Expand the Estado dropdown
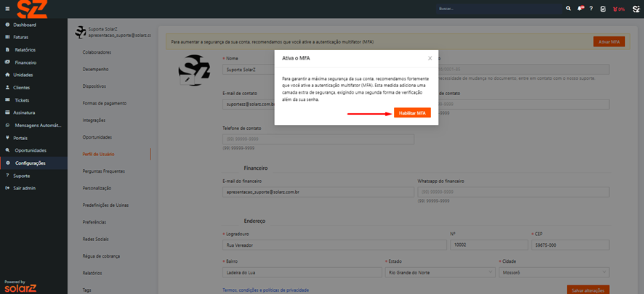The width and height of the screenshot is (644, 294). pos(439,272)
